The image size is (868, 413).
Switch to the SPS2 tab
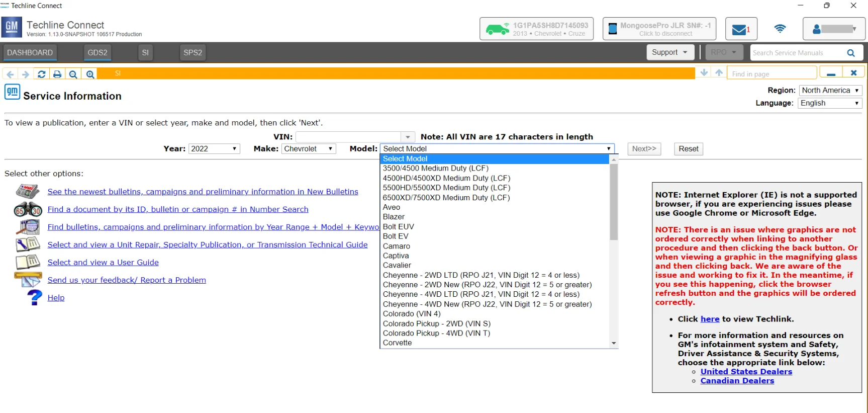click(x=192, y=52)
